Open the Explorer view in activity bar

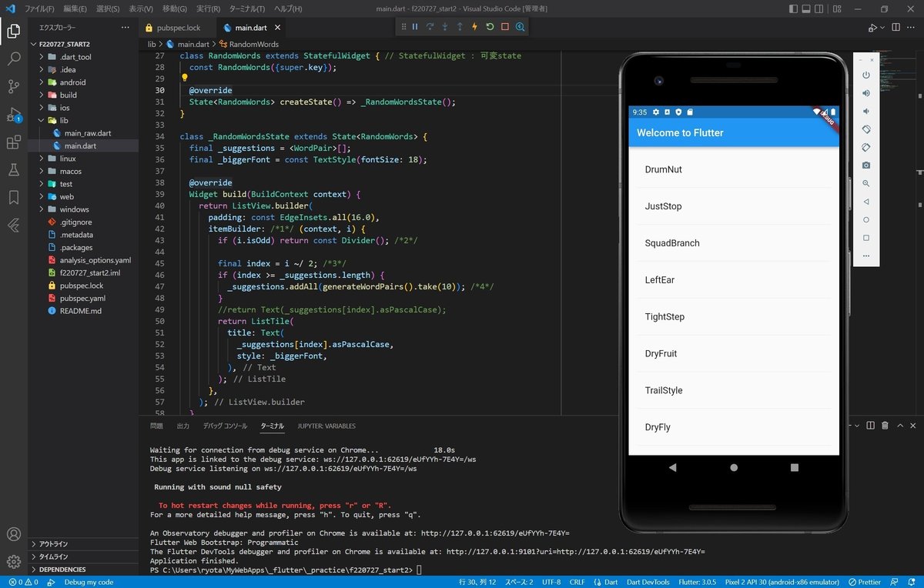coord(14,32)
